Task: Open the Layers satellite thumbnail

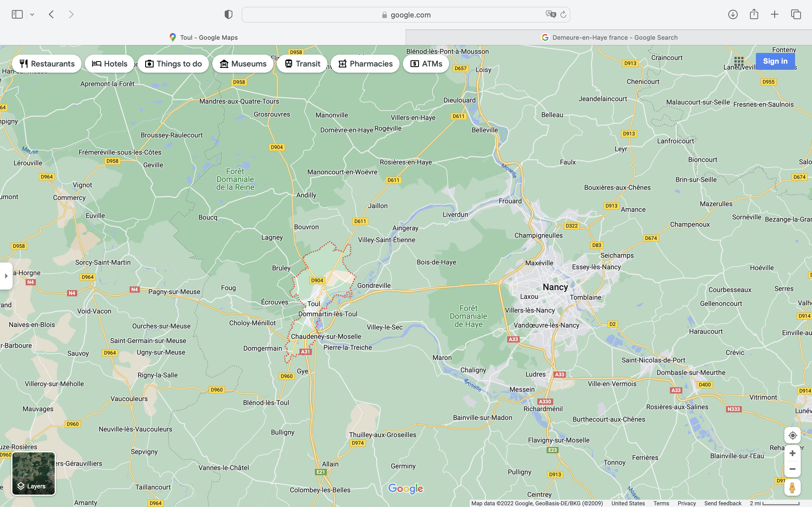Action: point(34,473)
